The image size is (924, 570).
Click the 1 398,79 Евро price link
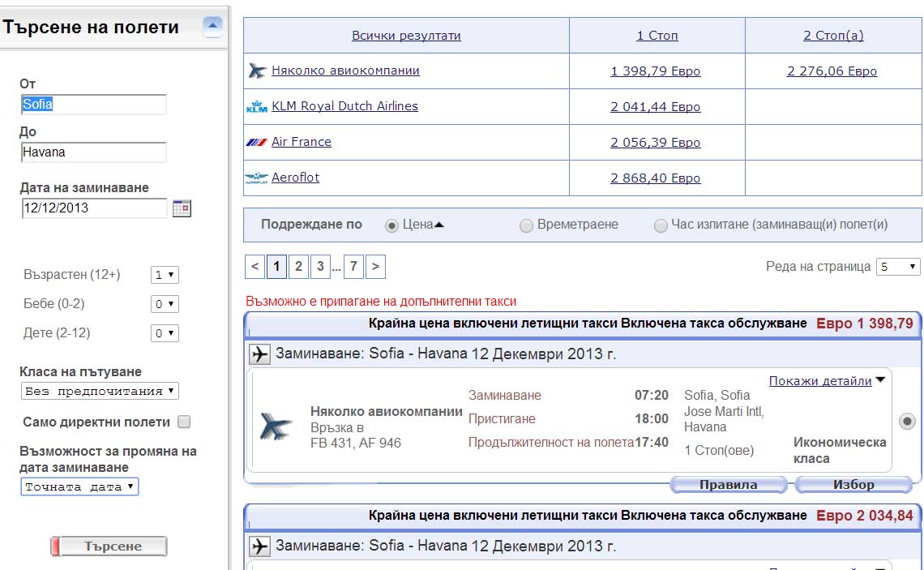pyautogui.click(x=655, y=71)
